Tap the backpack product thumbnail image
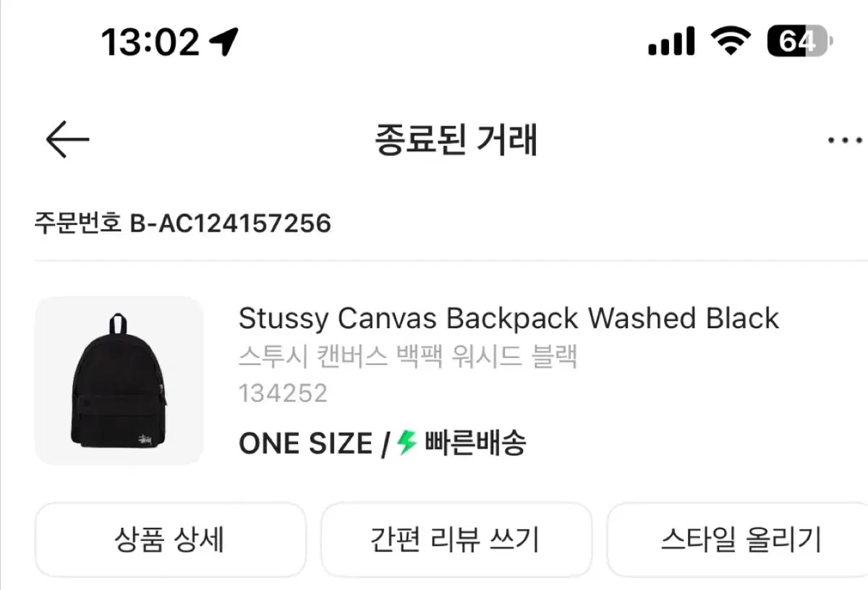The image size is (868, 590). (x=119, y=381)
